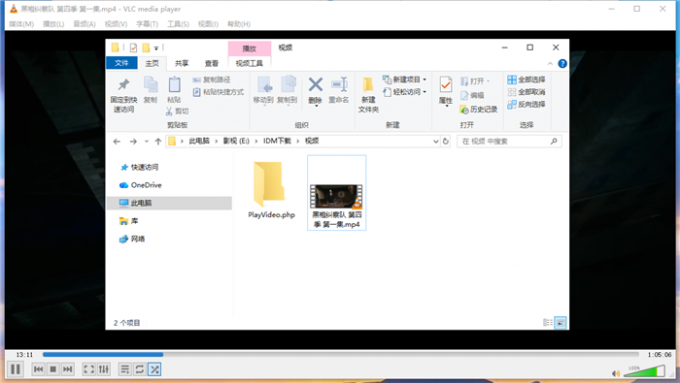The width and height of the screenshot is (680, 383).
Task: Open the 工具(S) menu in VLC
Action: click(178, 24)
